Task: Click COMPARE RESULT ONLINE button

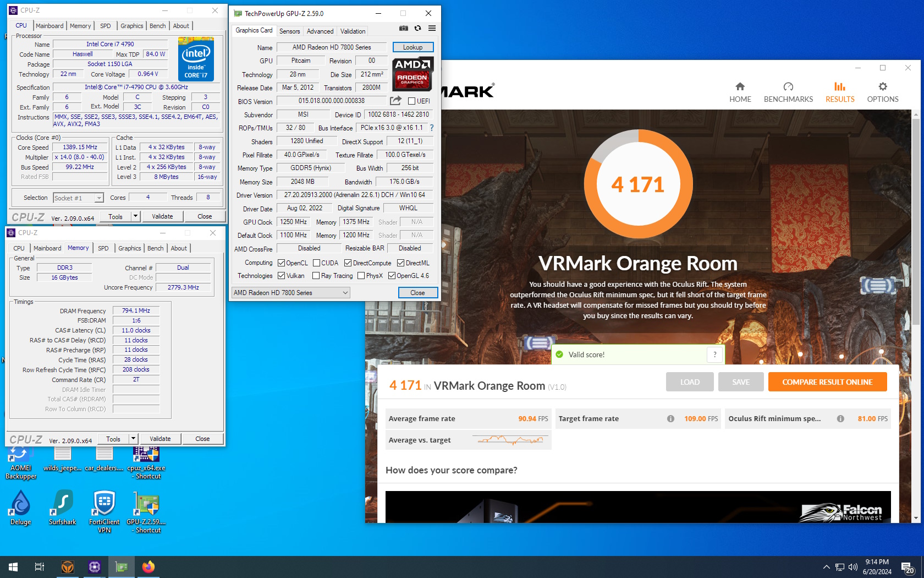Action: click(828, 382)
